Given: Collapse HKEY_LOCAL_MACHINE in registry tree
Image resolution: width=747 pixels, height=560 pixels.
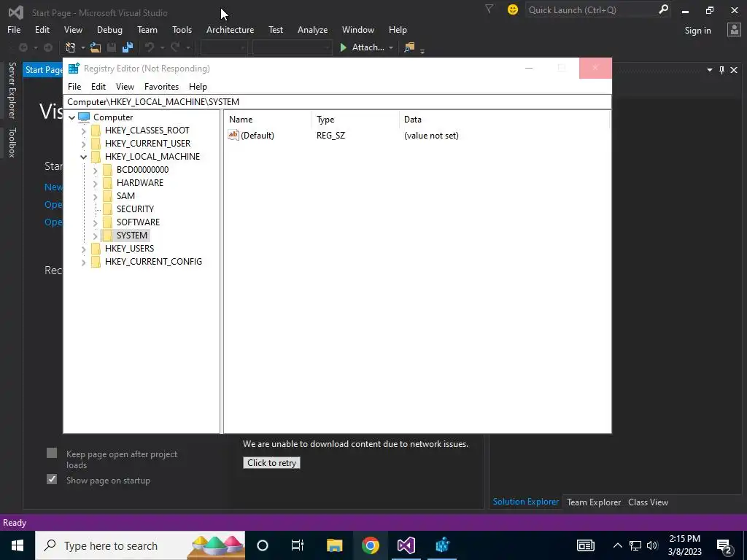Looking at the screenshot, I should pos(84,157).
